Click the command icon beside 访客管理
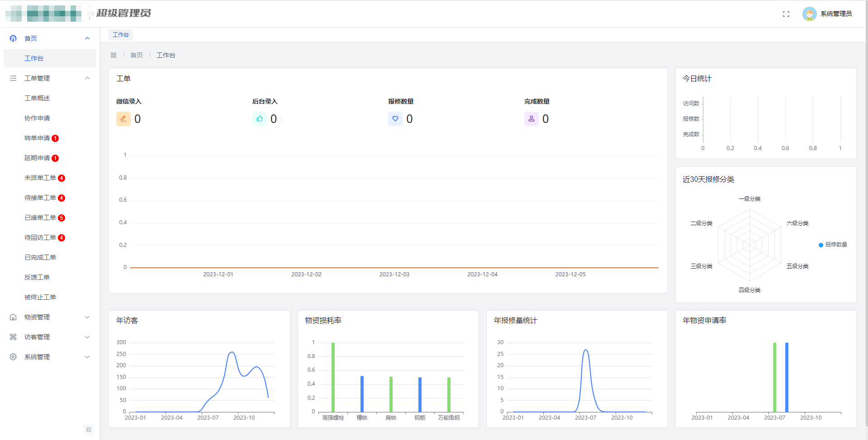868x440 pixels. [x=13, y=337]
